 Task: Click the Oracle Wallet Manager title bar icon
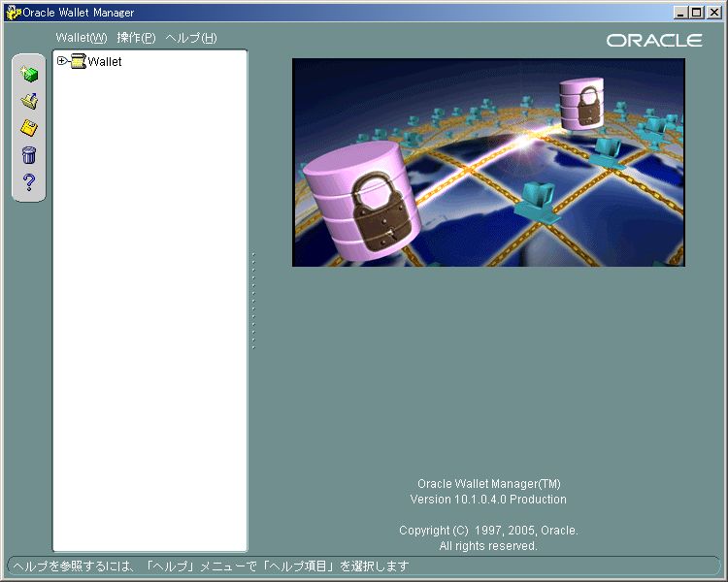tap(13, 13)
